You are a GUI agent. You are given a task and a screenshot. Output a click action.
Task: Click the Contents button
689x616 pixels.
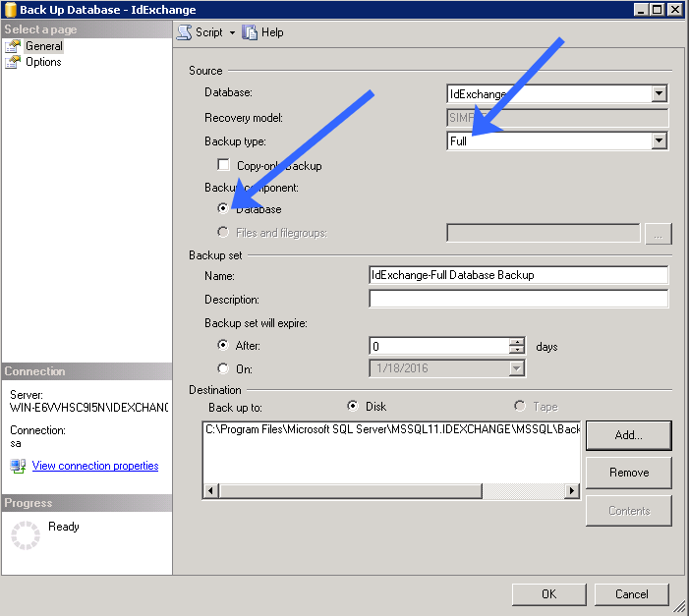[628, 511]
